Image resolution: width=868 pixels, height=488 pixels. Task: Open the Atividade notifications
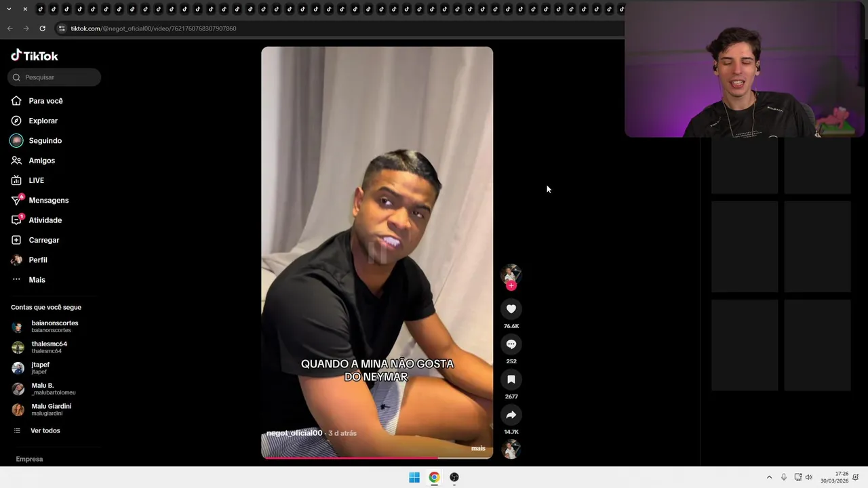pyautogui.click(x=37, y=220)
